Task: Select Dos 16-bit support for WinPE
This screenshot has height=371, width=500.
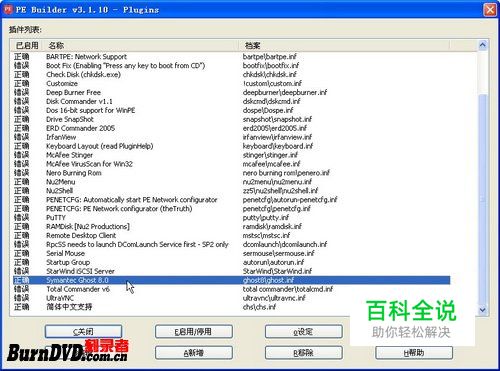Action: [x=232, y=110]
